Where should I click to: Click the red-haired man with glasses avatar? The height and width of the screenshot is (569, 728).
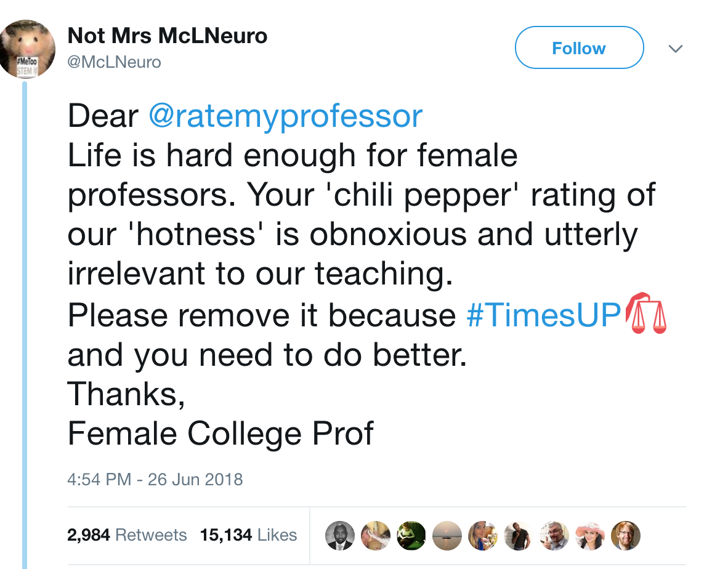coord(625,536)
